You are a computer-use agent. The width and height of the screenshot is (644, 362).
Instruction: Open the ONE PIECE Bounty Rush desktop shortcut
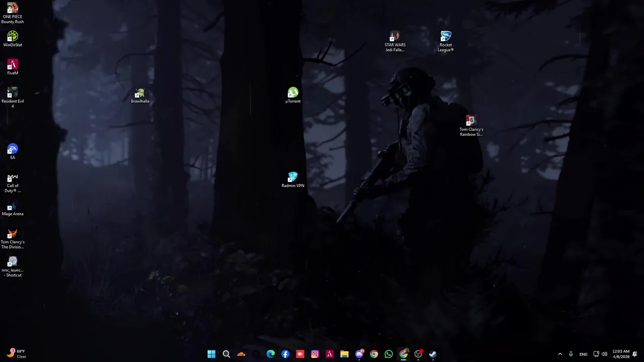[13, 14]
